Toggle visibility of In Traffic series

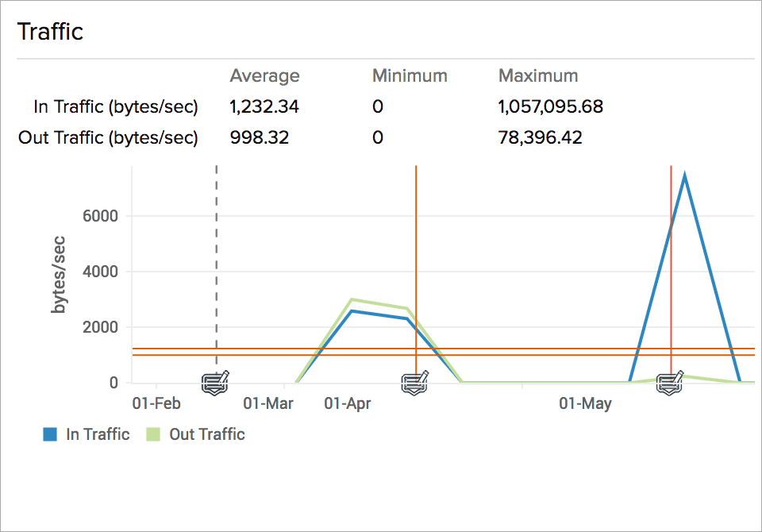87,434
